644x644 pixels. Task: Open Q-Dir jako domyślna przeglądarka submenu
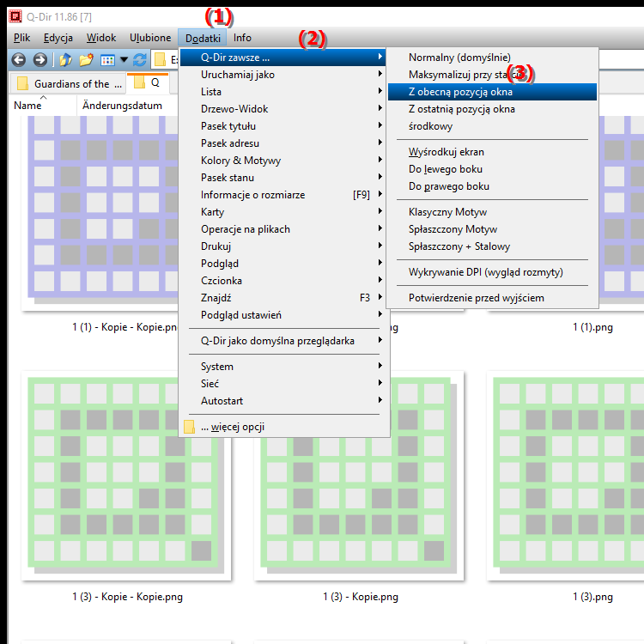(283, 341)
